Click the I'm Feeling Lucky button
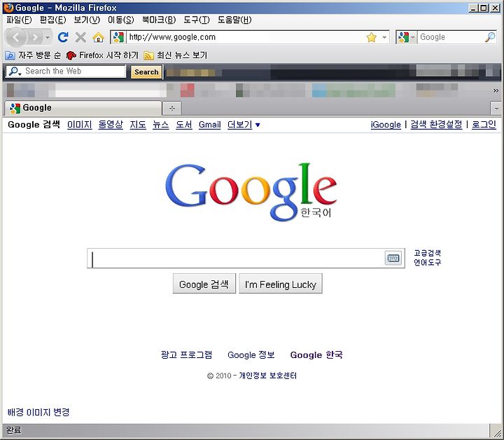The image size is (504, 440). pyautogui.click(x=281, y=284)
